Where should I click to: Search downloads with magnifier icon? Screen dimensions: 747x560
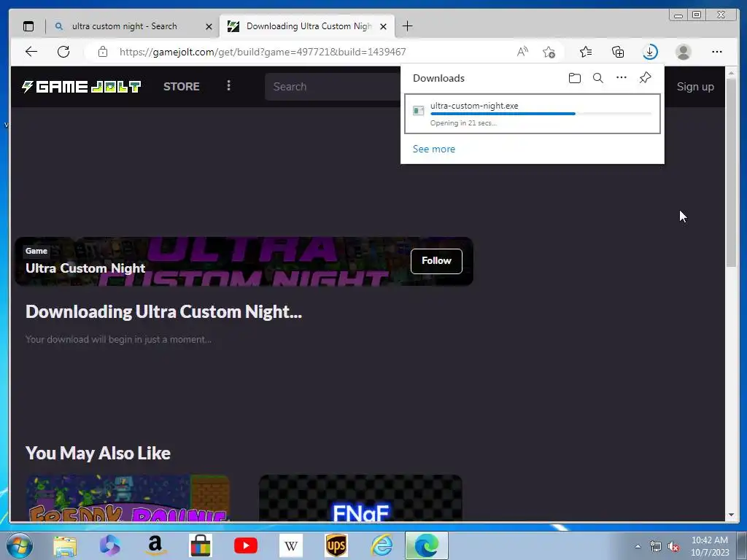point(598,78)
